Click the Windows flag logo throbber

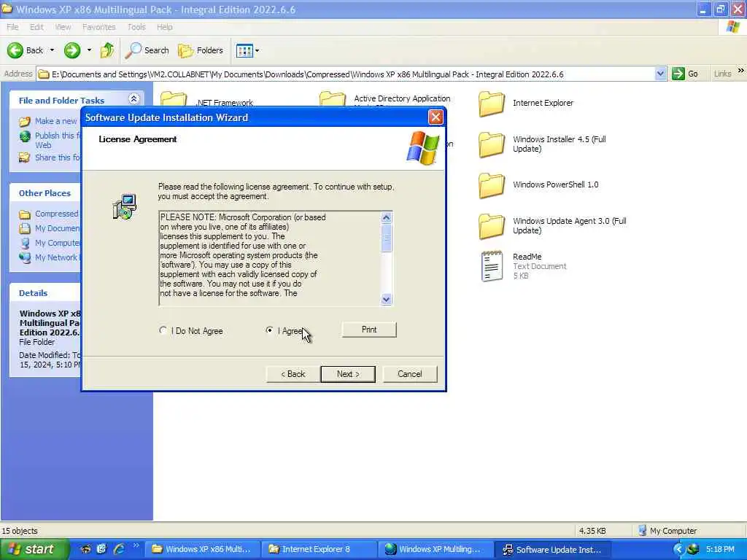tap(732, 27)
